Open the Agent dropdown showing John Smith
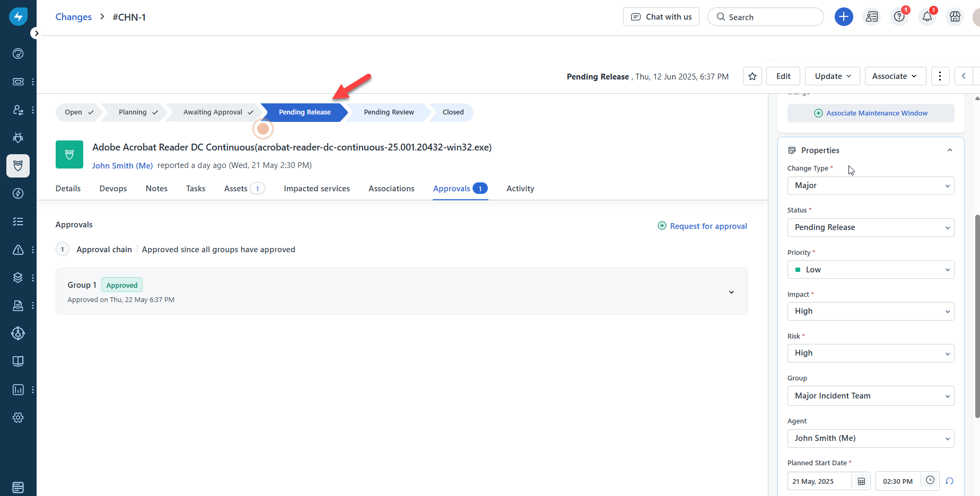Image resolution: width=980 pixels, height=496 pixels. pyautogui.click(x=871, y=439)
